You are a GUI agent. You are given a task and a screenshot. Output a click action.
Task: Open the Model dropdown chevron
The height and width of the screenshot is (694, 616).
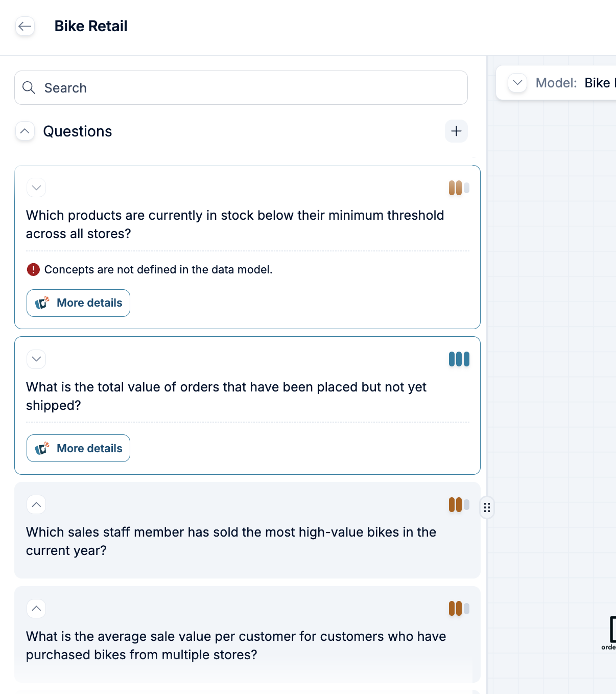(517, 83)
